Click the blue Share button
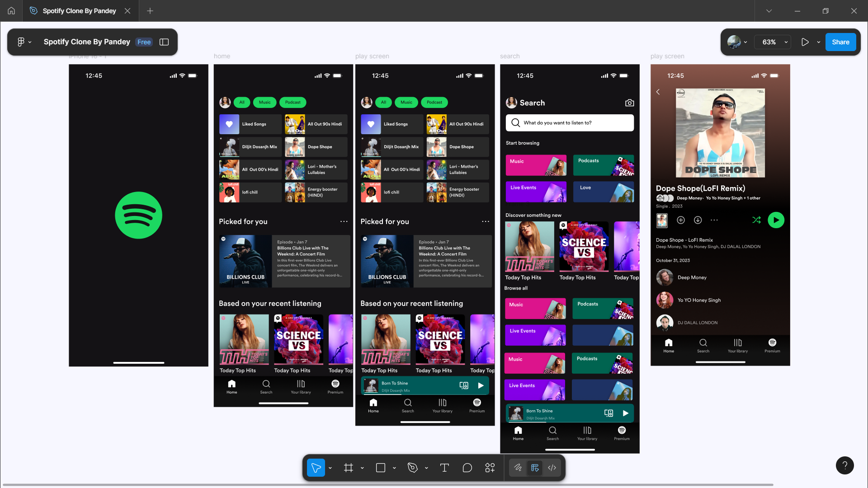This screenshot has height=488, width=868. [840, 42]
